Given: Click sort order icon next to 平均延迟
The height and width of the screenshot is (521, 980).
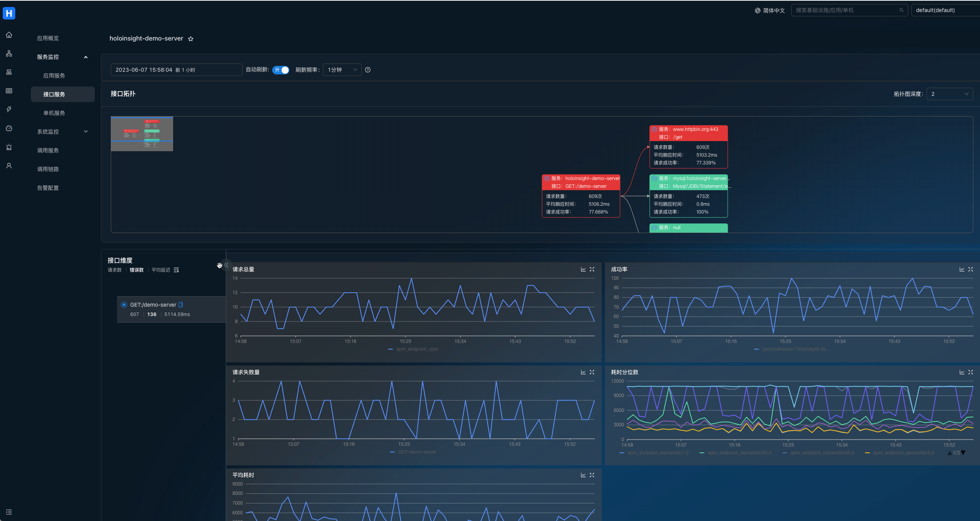Looking at the screenshot, I should [x=176, y=270].
